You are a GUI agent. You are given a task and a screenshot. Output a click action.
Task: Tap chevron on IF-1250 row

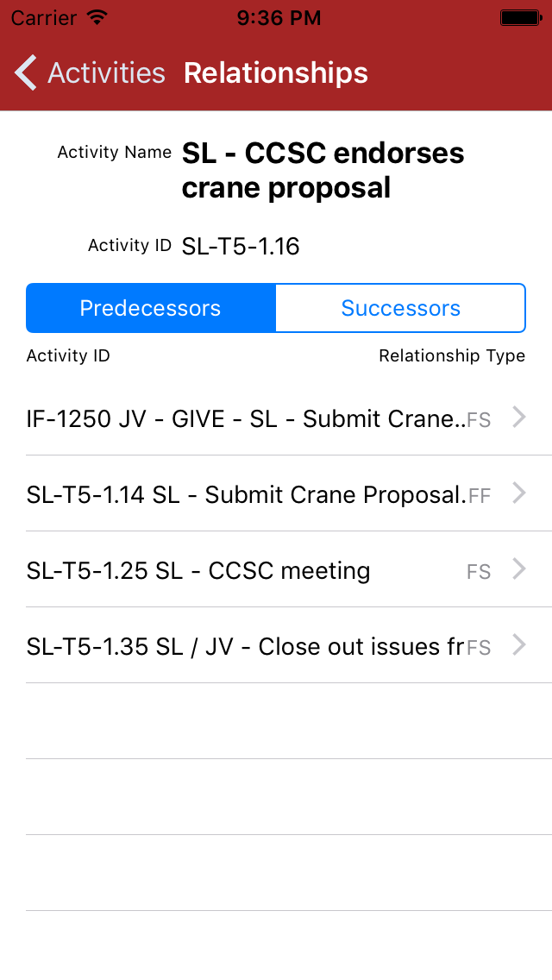(x=519, y=418)
